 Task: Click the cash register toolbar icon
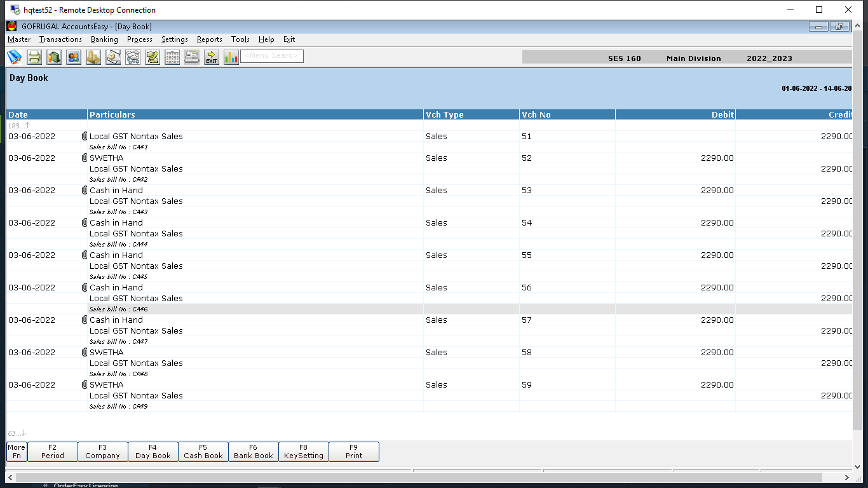coord(192,57)
